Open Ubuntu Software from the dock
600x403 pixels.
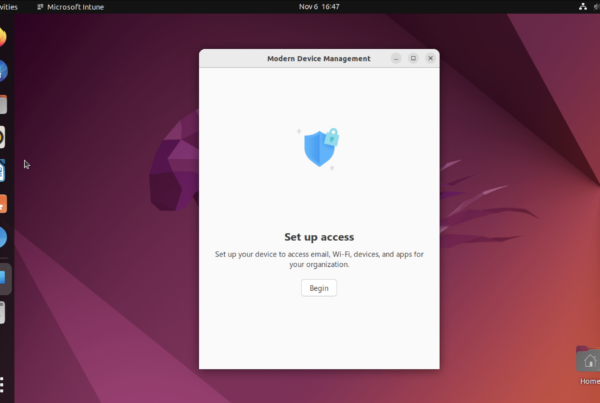pyautogui.click(x=3, y=204)
